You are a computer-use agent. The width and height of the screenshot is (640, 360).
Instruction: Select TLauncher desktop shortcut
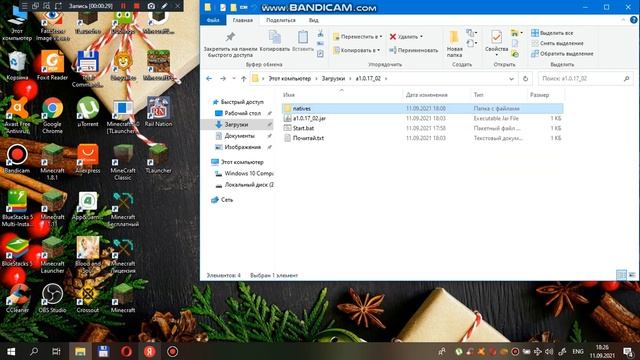[x=158, y=159]
